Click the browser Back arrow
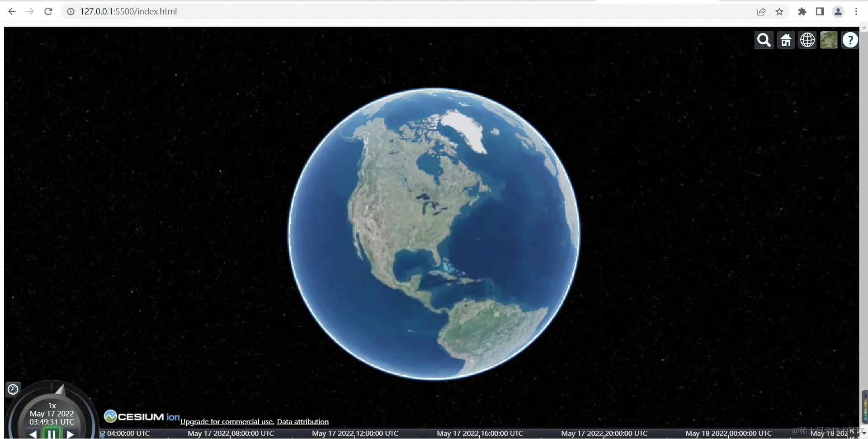 tap(12, 12)
